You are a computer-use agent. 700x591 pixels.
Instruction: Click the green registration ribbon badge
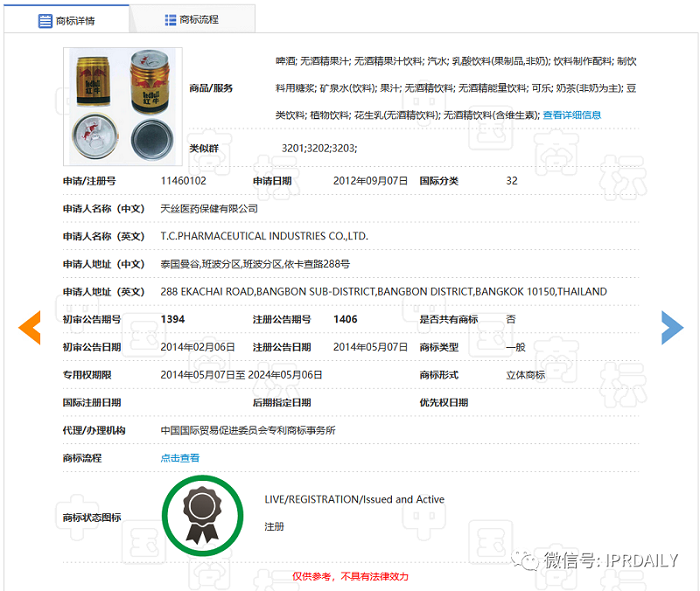[x=203, y=514]
